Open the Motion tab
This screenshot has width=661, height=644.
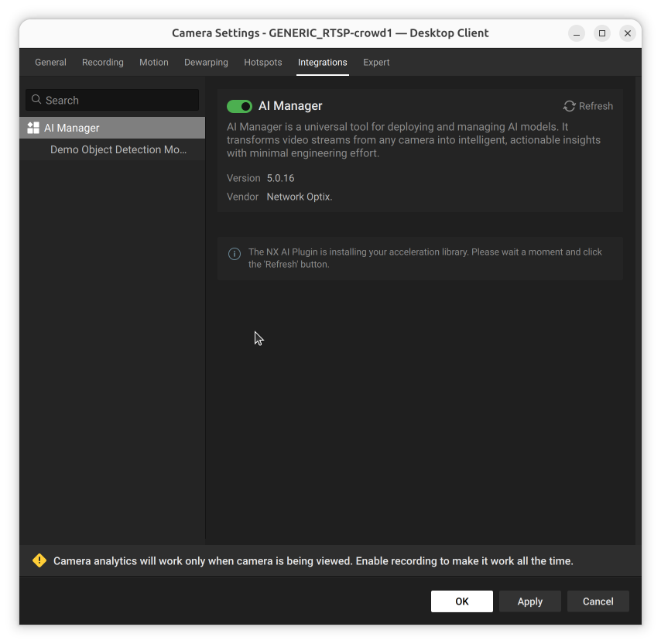(154, 63)
